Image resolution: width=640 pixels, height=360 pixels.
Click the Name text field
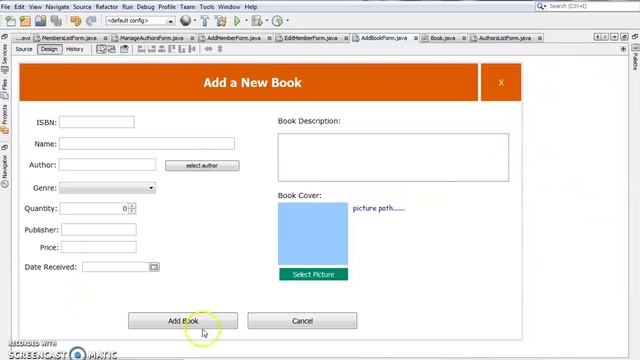[147, 144]
